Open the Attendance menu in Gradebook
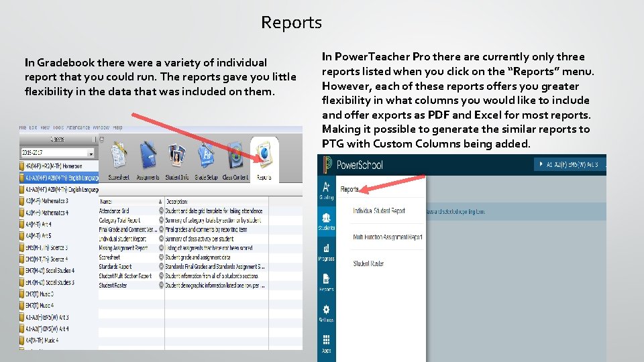644x362 pixels. click(x=78, y=127)
